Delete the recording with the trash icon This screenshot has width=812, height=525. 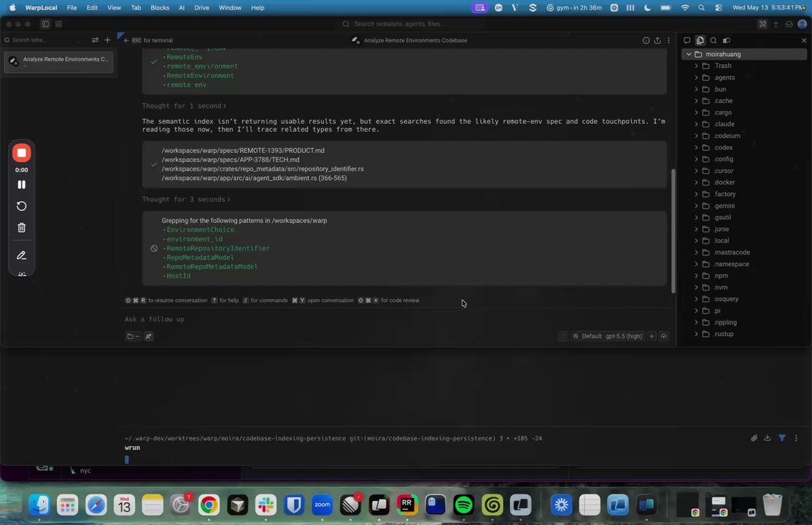[21, 227]
